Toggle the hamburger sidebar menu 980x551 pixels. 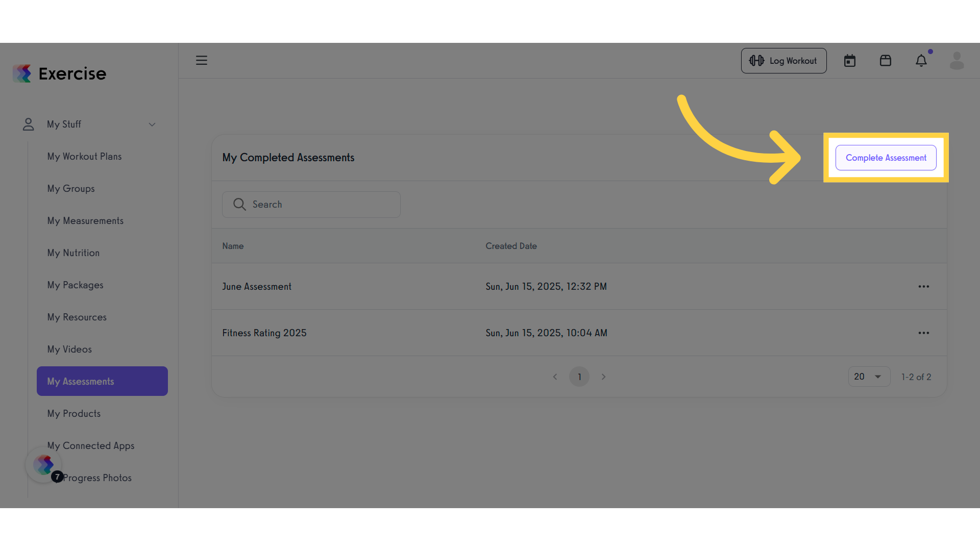202,60
